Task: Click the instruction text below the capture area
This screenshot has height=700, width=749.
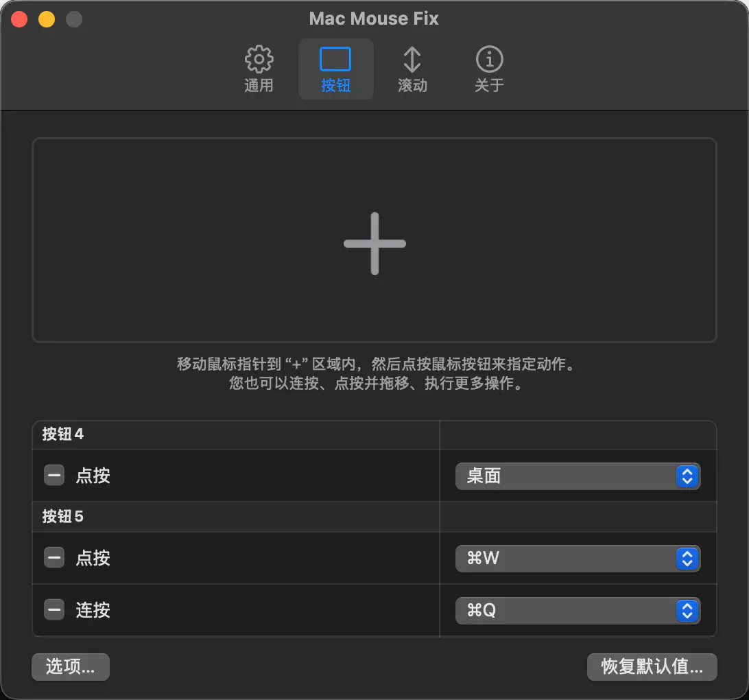Action: pyautogui.click(x=374, y=373)
